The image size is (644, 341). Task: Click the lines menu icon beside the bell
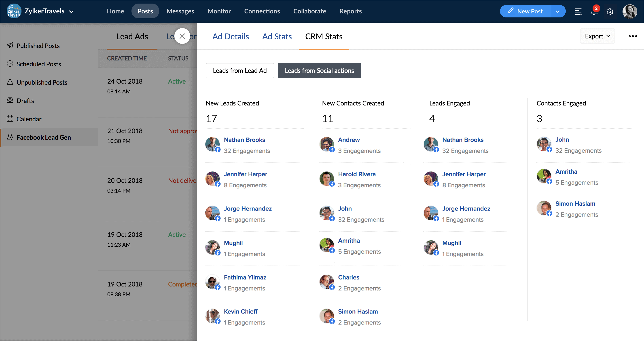click(x=578, y=11)
